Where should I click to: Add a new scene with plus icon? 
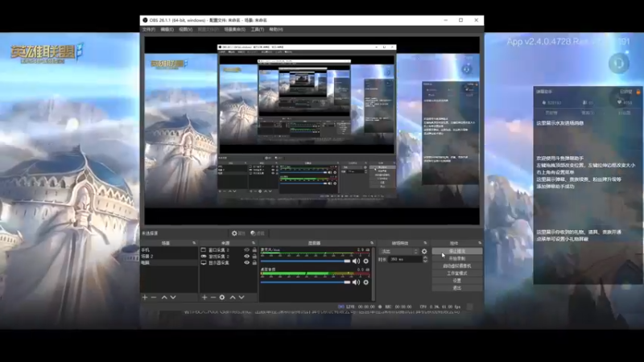point(145,297)
